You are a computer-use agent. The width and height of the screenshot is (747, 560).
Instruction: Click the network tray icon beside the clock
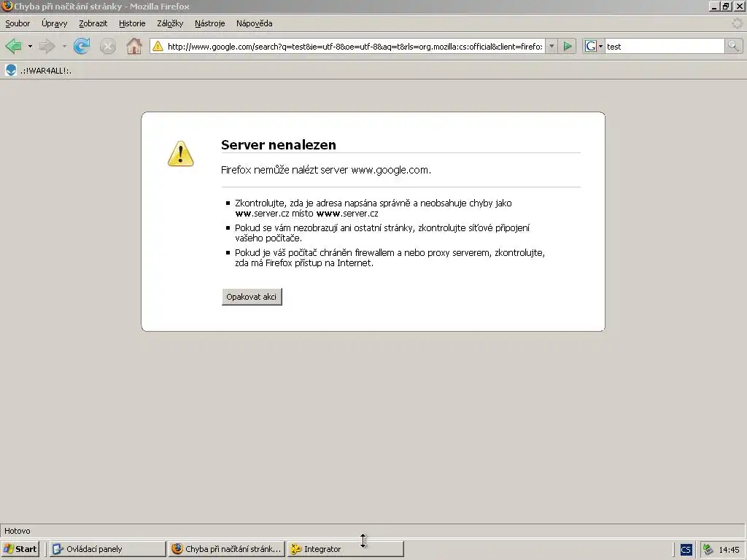click(x=708, y=550)
